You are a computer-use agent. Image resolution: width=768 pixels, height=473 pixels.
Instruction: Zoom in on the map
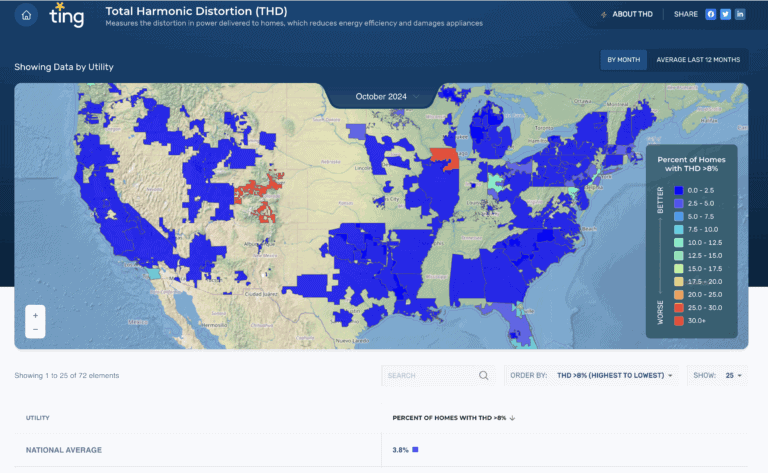tap(35, 315)
